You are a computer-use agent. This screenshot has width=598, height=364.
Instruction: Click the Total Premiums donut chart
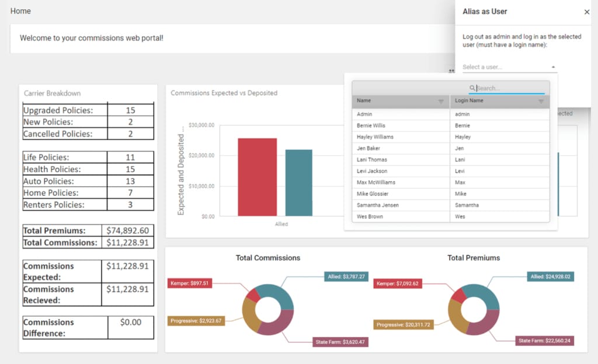[474, 310]
